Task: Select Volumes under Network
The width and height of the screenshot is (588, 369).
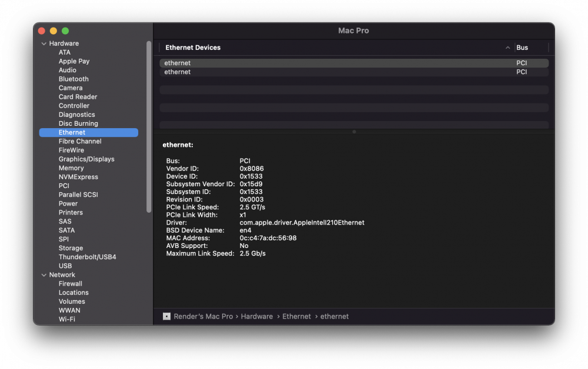Action: (72, 301)
